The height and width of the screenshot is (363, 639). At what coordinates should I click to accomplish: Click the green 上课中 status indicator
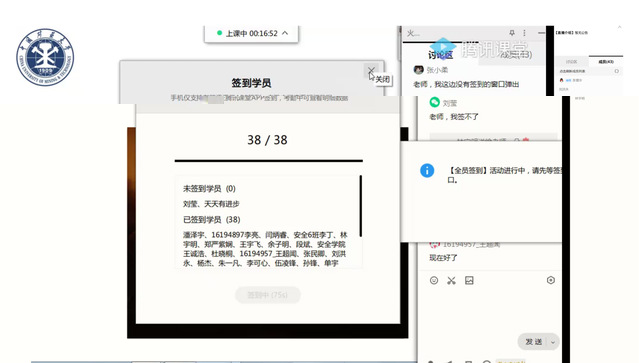pyautogui.click(x=219, y=33)
